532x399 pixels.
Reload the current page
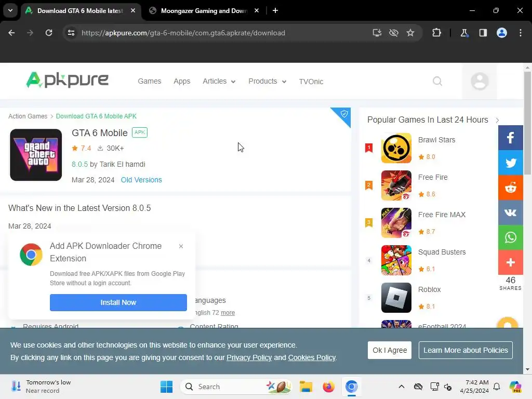tap(49, 33)
